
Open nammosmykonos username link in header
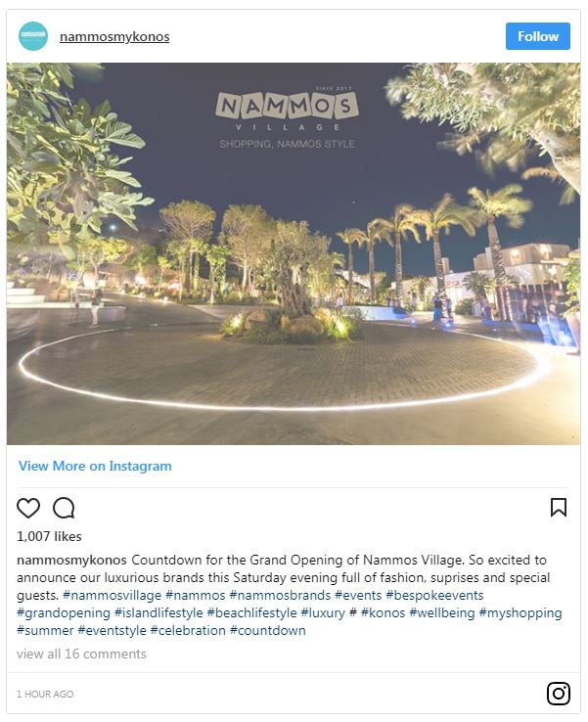point(114,36)
